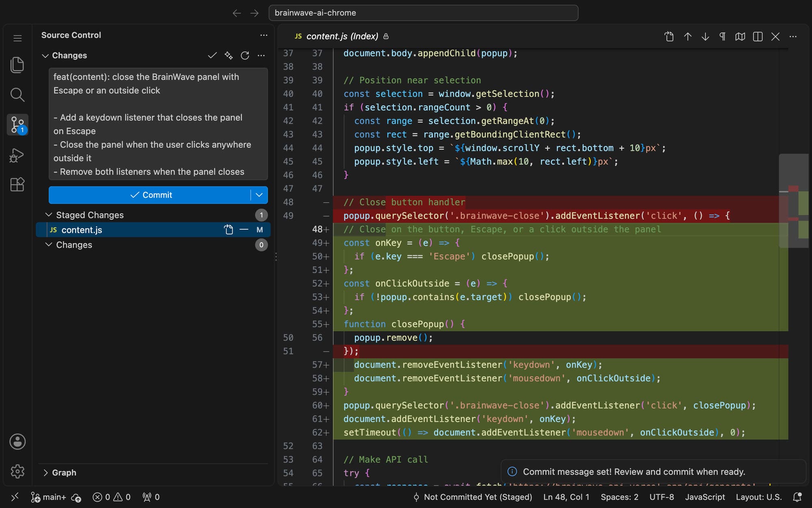Generate commit message with sparkle icon
812x508 pixels.
point(229,55)
